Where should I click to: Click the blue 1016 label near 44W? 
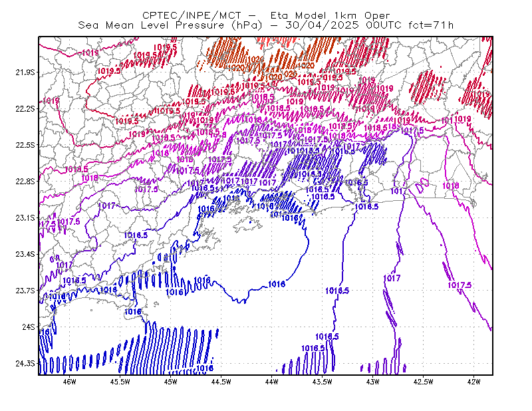pos(277,284)
